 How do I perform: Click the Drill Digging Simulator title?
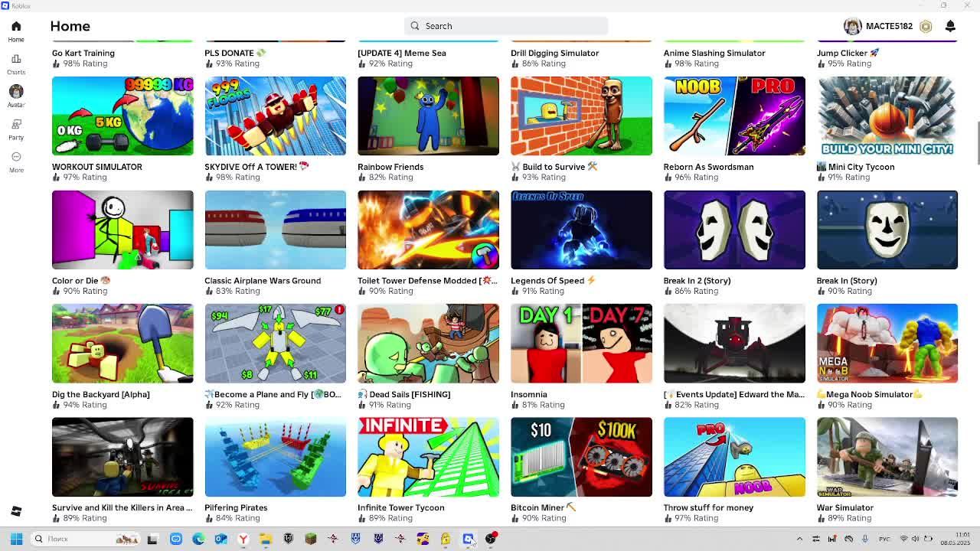555,53
